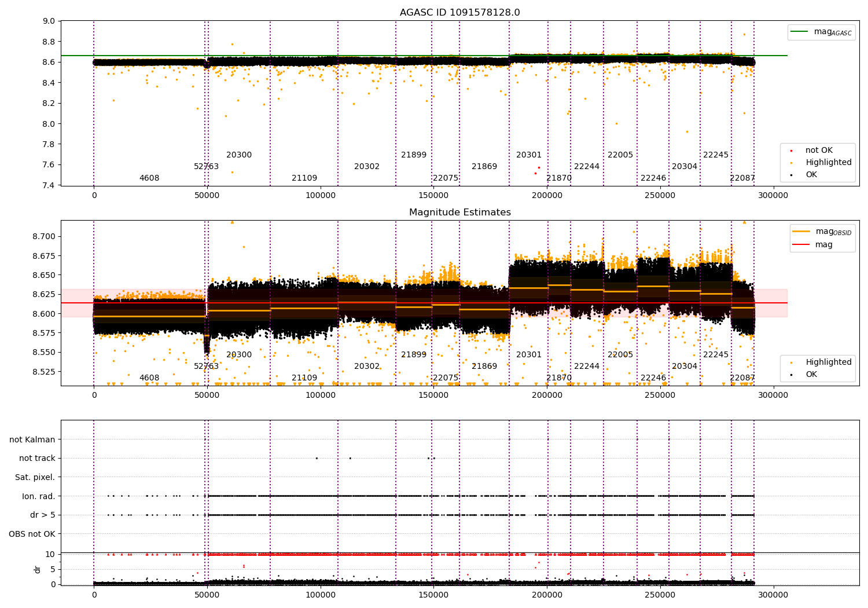The width and height of the screenshot is (868, 608).
Task: Click OBSID label 4608 in AGASC ID plot
Action: point(149,178)
